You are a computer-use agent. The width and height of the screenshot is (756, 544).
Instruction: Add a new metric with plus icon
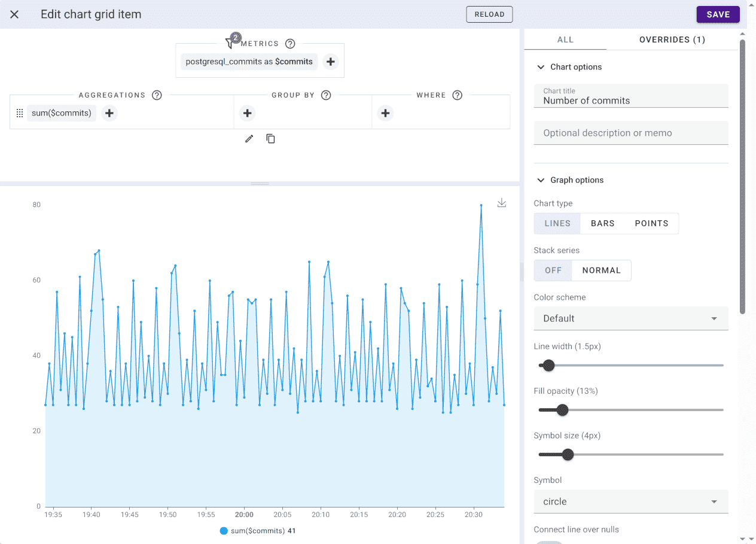point(331,62)
